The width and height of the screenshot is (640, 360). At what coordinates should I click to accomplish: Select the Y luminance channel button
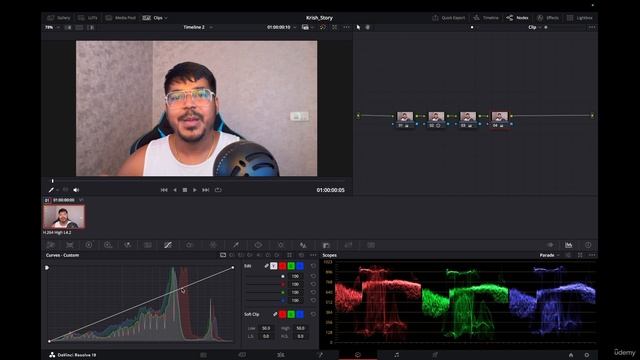[x=273, y=266]
